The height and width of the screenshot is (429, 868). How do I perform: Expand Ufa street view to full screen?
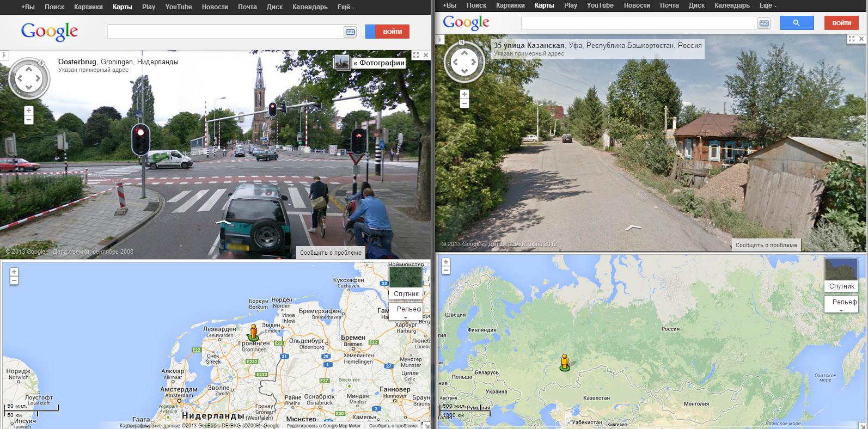pyautogui.click(x=851, y=39)
